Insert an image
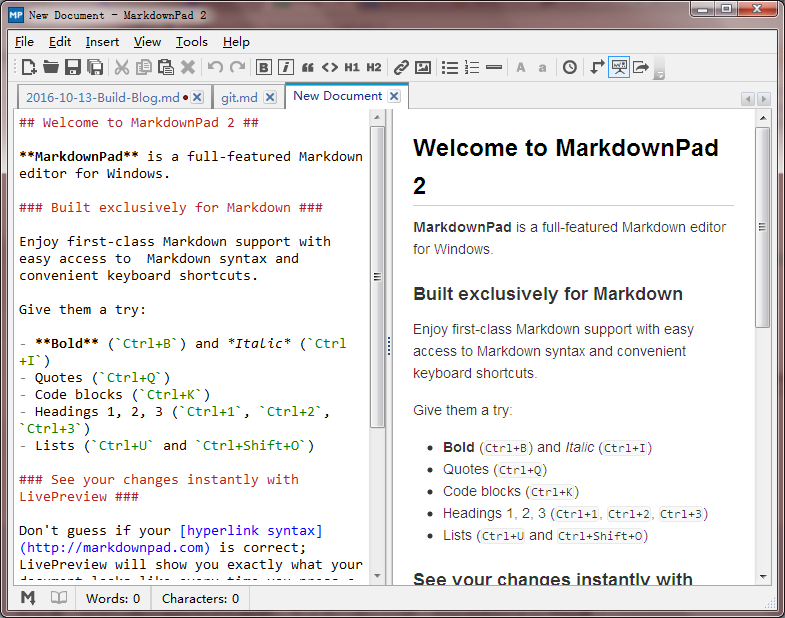785x618 pixels. [423, 67]
